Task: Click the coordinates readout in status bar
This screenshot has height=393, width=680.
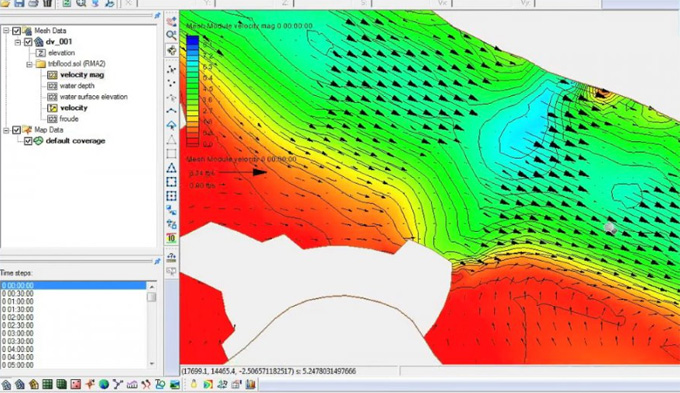Action: 268,371
